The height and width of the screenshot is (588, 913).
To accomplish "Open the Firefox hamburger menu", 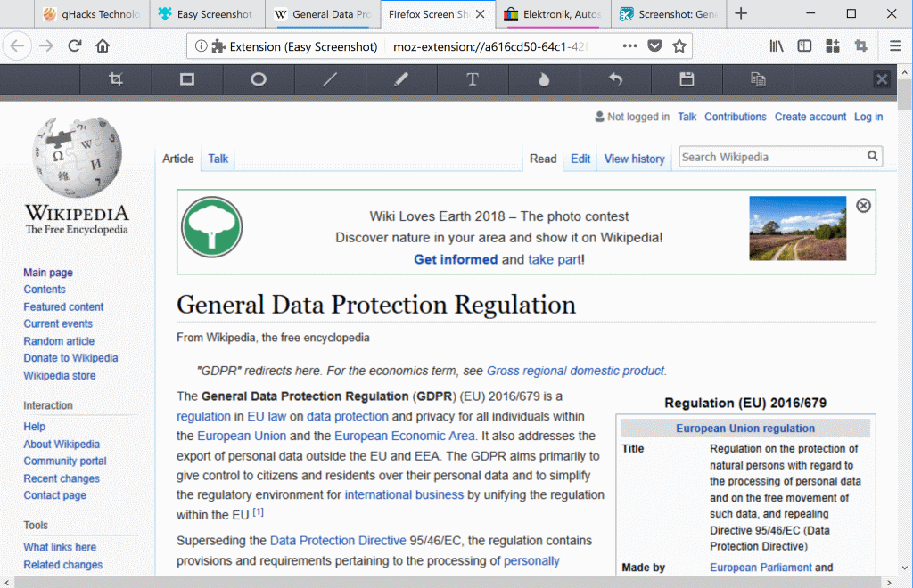I will coord(895,46).
